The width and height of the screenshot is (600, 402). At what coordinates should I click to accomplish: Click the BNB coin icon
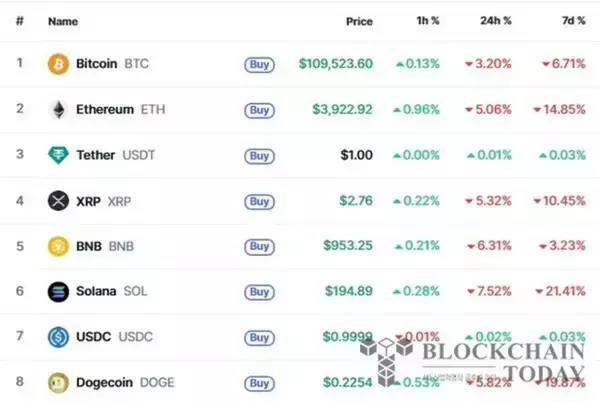pyautogui.click(x=59, y=246)
